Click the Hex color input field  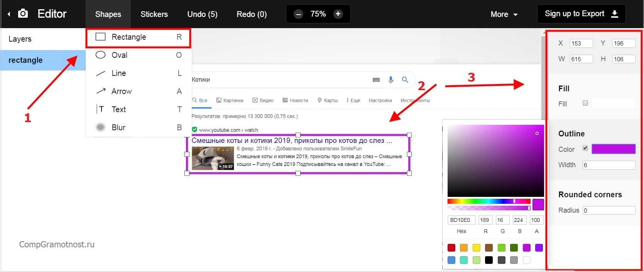pyautogui.click(x=461, y=220)
